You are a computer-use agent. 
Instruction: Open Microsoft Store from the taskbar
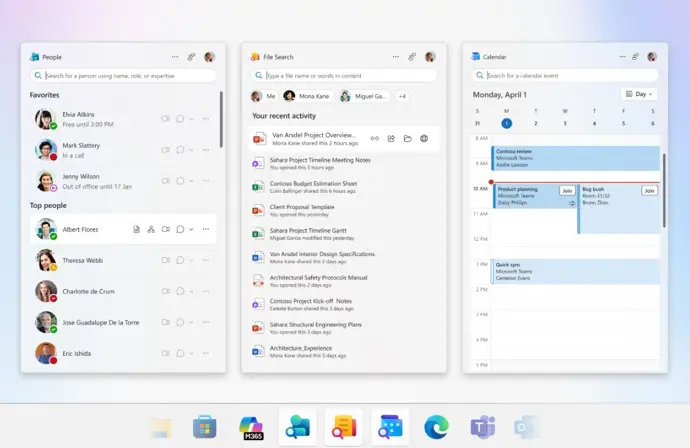pos(205,427)
